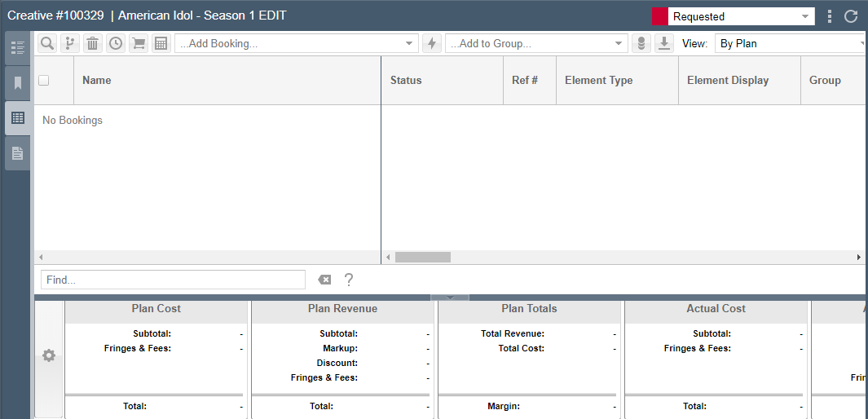Click the trash delete icon

[93, 43]
